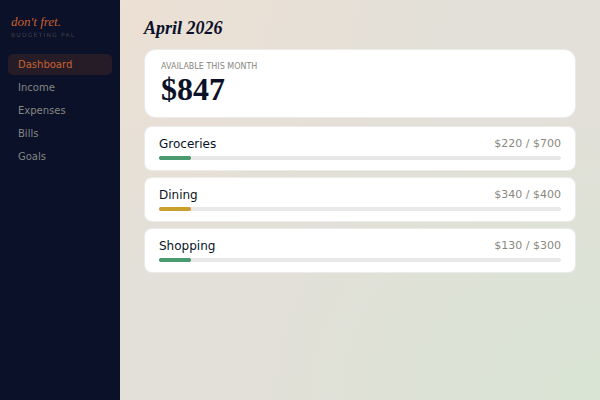This screenshot has height=400, width=600.
Task: Click the Shopping $130 / $300 amount
Action: click(x=527, y=245)
